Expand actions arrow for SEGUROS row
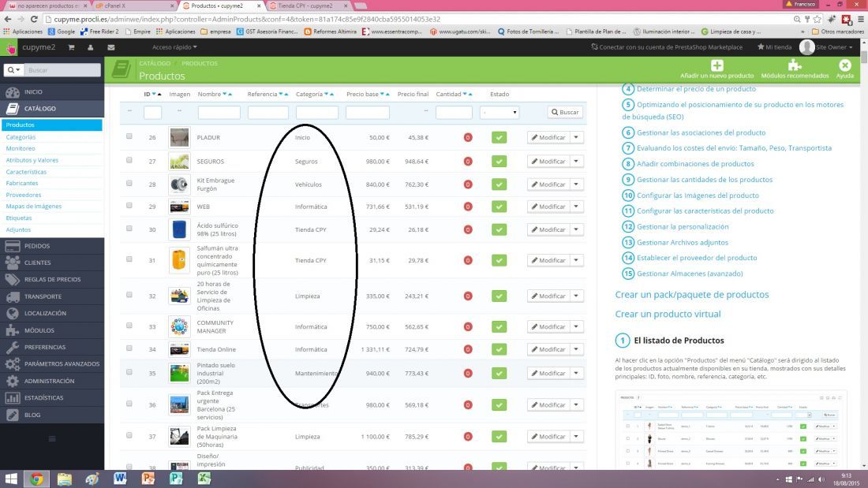868x488 pixels. (576, 162)
